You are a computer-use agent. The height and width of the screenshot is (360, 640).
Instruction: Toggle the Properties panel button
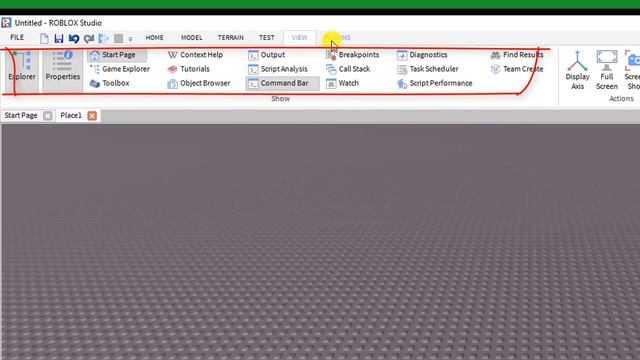coord(62,70)
